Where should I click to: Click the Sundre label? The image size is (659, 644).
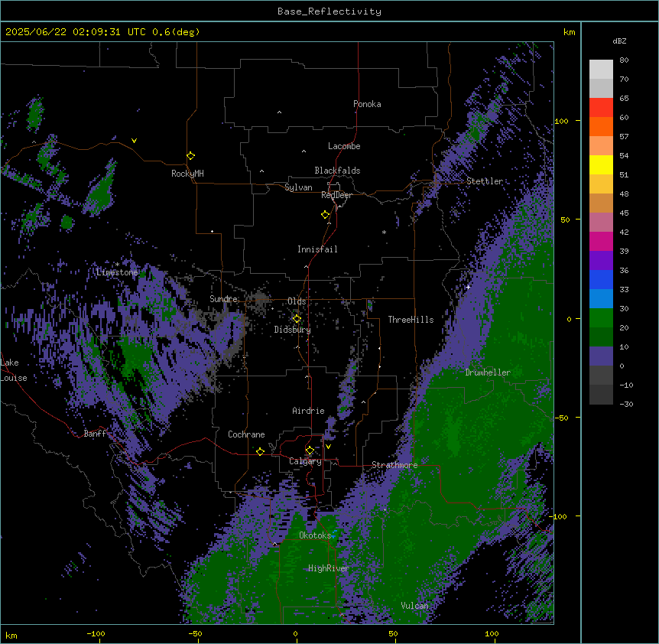click(x=223, y=299)
